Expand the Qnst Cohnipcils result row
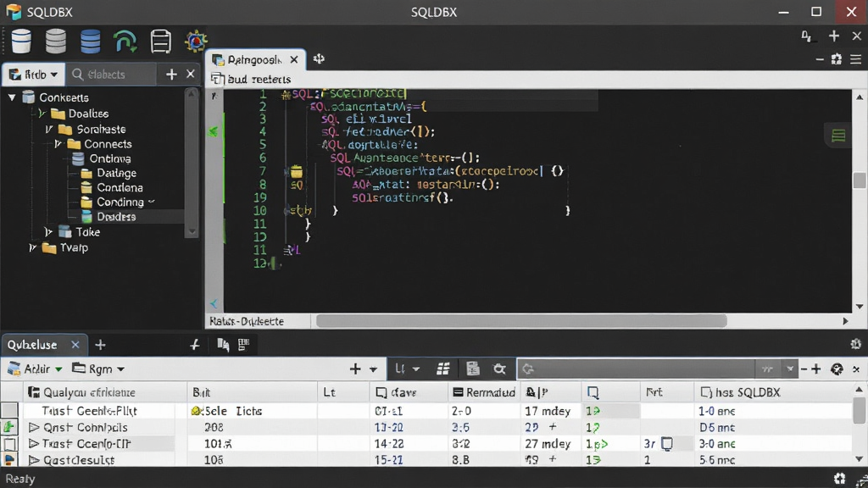The width and height of the screenshot is (868, 488). tap(34, 427)
